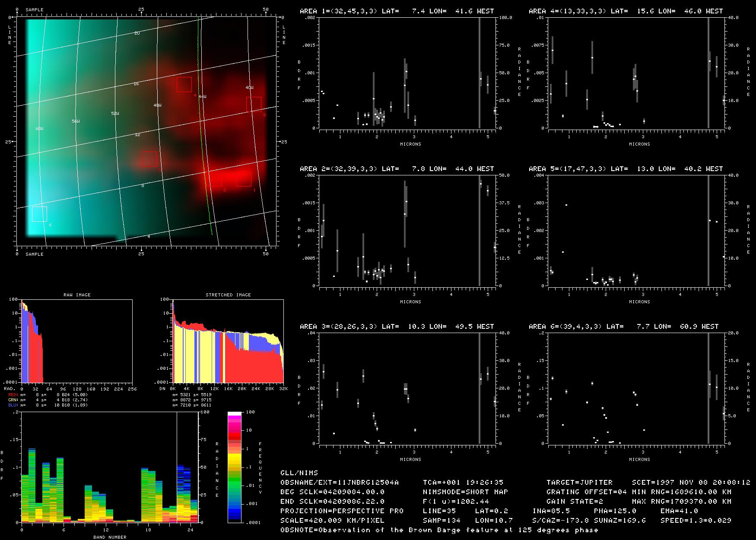Select the 56W longitude label on the map
756x540 pixels.
[x=76, y=122]
